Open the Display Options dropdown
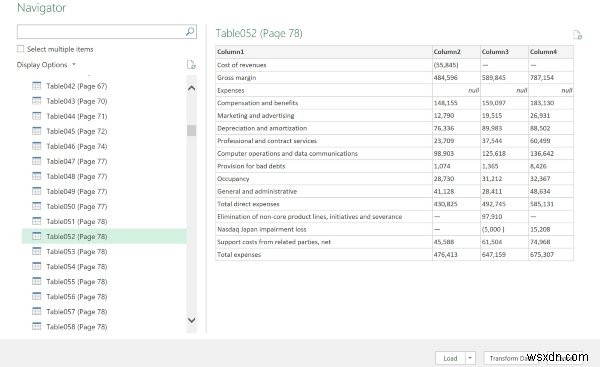 point(46,65)
